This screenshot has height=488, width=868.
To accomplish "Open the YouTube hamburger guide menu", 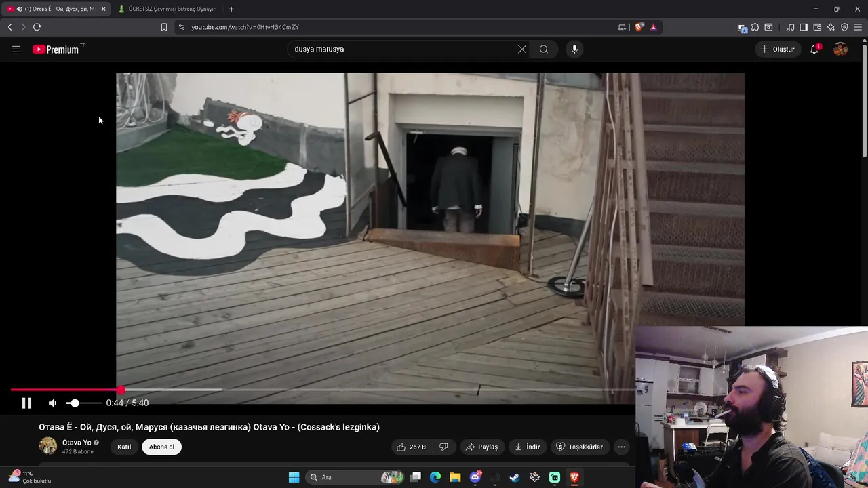I will [x=16, y=49].
